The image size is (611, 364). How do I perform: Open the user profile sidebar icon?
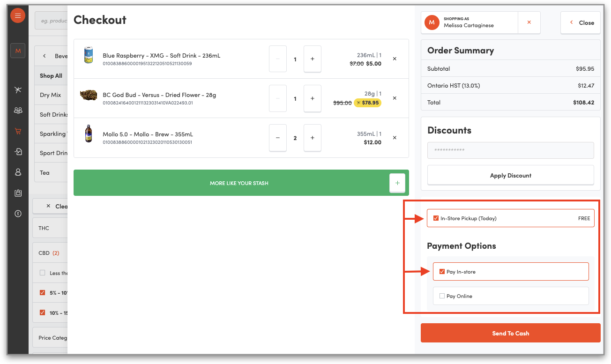click(x=18, y=172)
